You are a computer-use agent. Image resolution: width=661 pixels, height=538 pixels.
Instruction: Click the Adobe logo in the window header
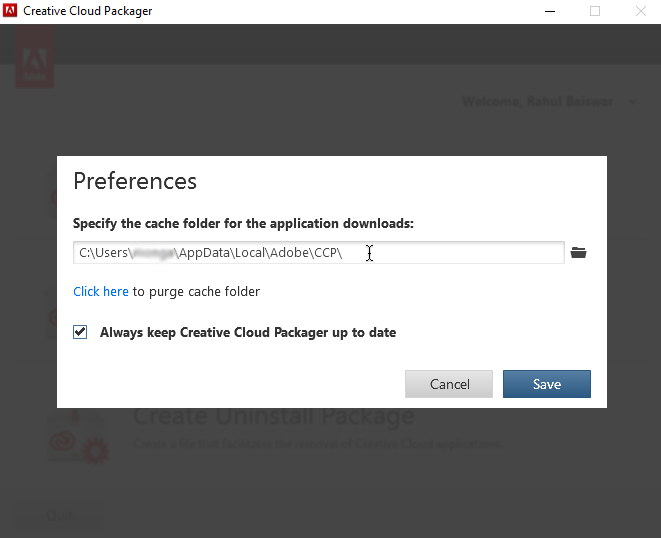(x=35, y=57)
